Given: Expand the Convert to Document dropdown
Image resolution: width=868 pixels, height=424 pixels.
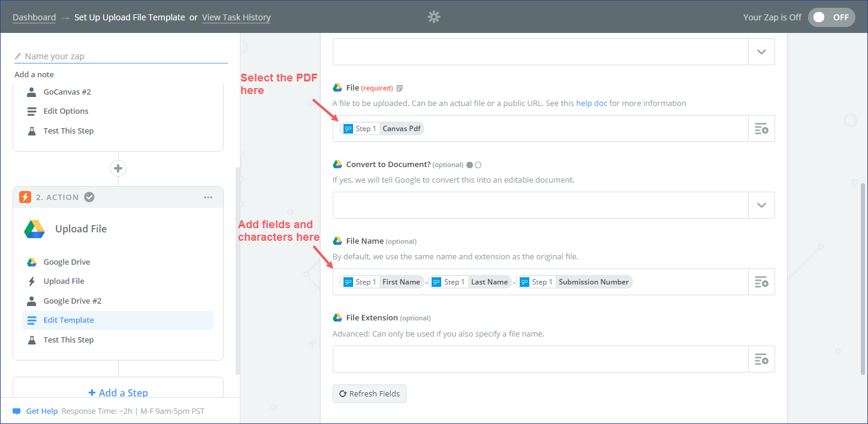Looking at the screenshot, I should [x=761, y=205].
